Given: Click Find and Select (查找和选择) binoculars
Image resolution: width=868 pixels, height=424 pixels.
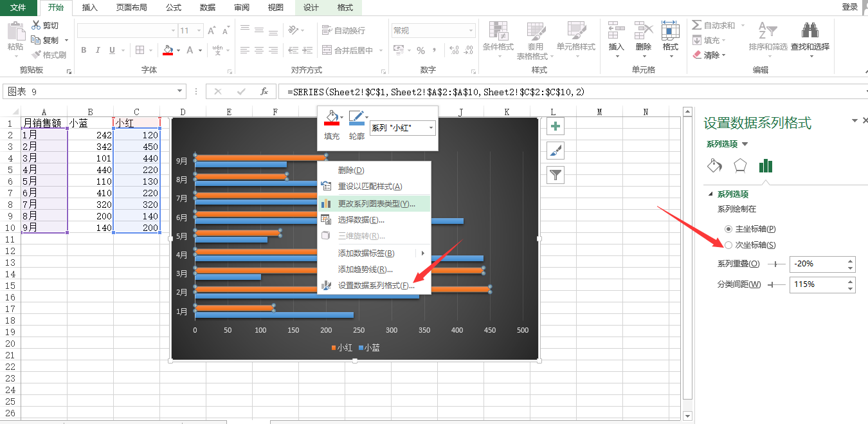Looking at the screenshot, I should pyautogui.click(x=809, y=31).
